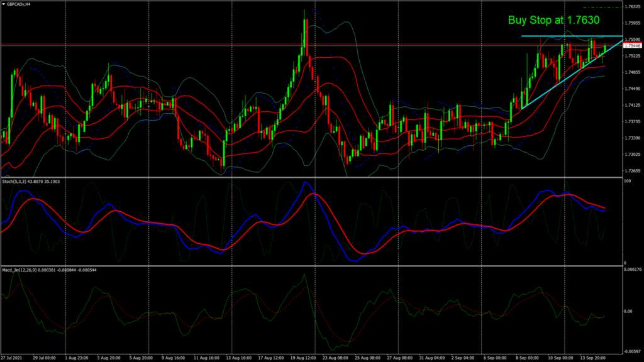Click the 19 Aug 12:00 date label
This screenshot has width=644, height=362.
click(x=304, y=358)
